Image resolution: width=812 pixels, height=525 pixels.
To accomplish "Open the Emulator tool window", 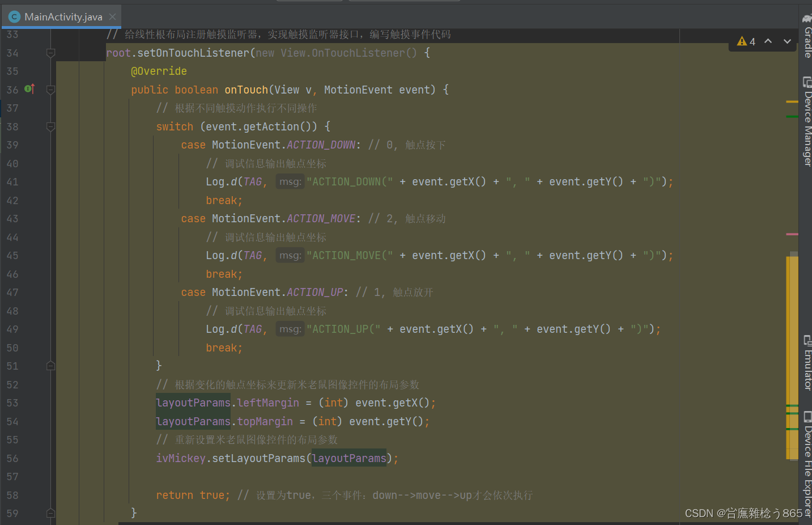I will pyautogui.click(x=806, y=363).
